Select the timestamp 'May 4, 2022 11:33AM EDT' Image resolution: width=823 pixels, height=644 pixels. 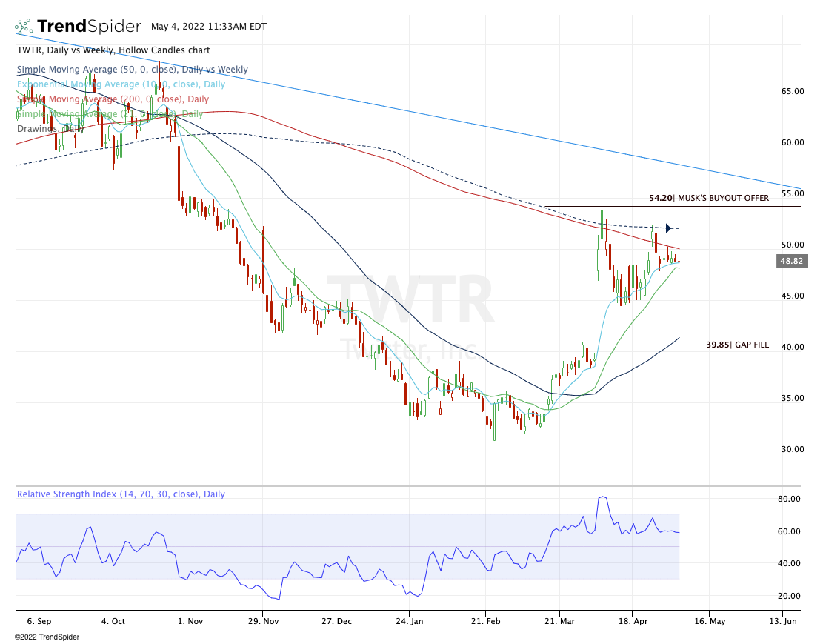(209, 26)
